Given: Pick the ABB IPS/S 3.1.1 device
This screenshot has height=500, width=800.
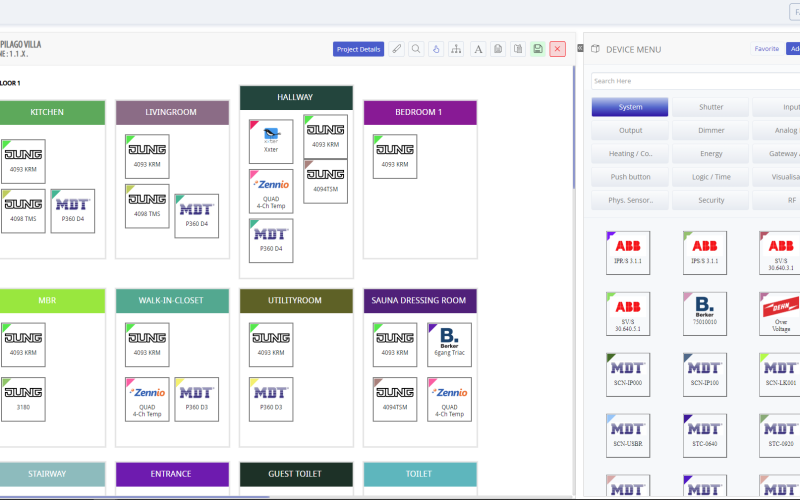Looking at the screenshot, I should click(705, 253).
